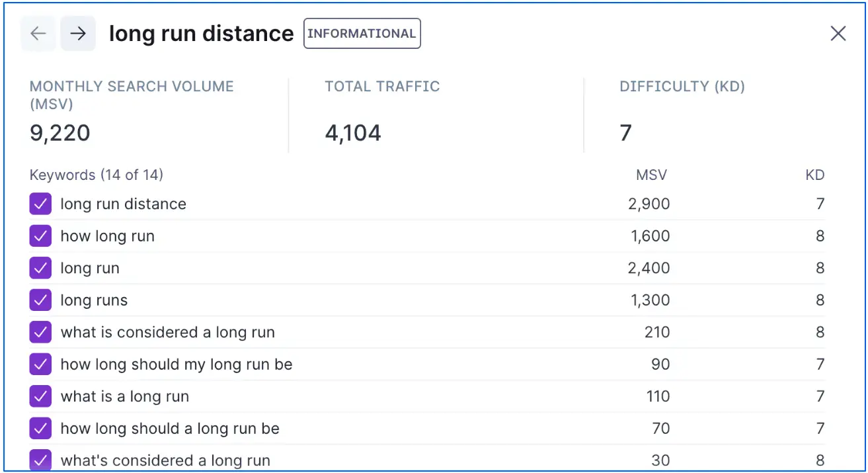
Task: Deselect 'how long should a long run be'
Action: [40, 429]
